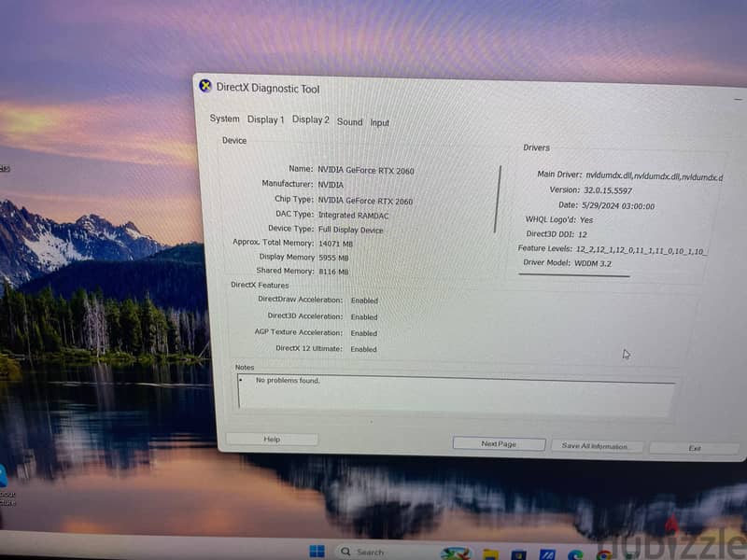747x560 pixels.
Task: Click 'No problems found.' in Notes
Action: tap(288, 380)
